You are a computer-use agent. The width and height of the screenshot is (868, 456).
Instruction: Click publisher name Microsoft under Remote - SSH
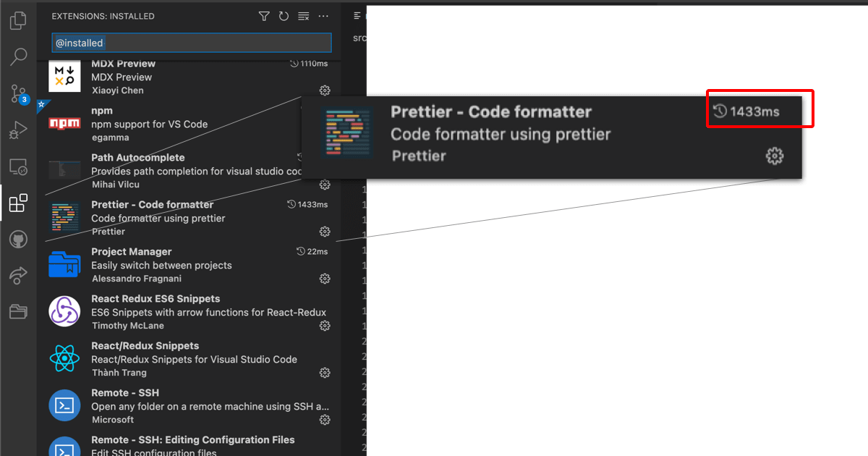click(x=113, y=420)
